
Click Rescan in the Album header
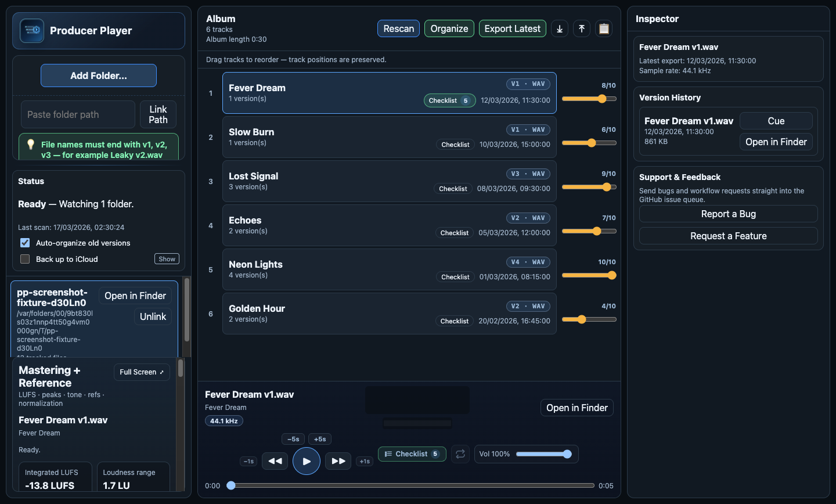coord(398,28)
